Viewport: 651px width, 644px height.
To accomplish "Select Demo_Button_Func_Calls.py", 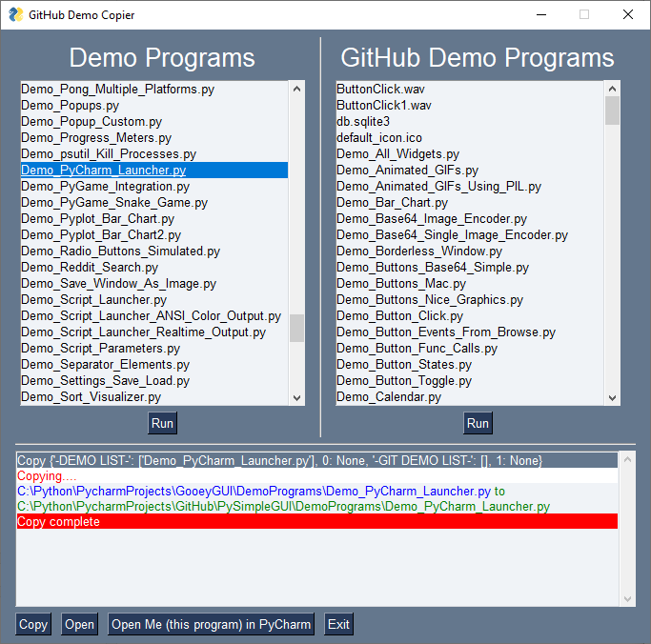I will (x=470, y=348).
